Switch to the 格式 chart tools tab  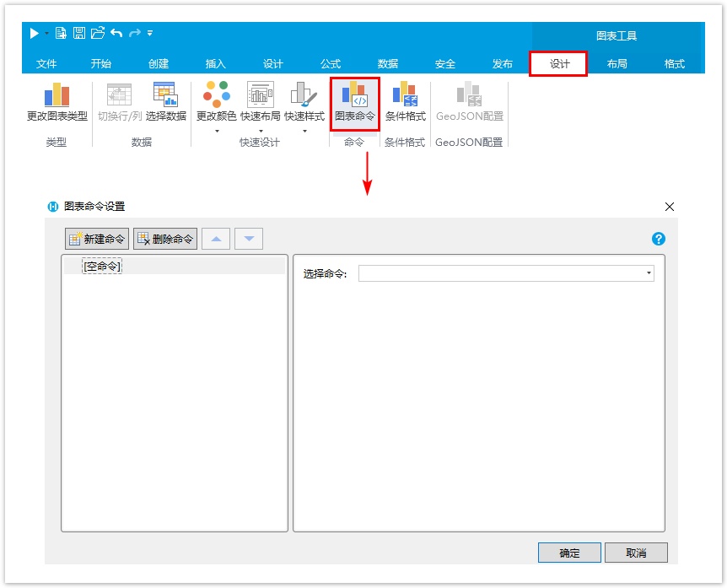[x=675, y=63]
